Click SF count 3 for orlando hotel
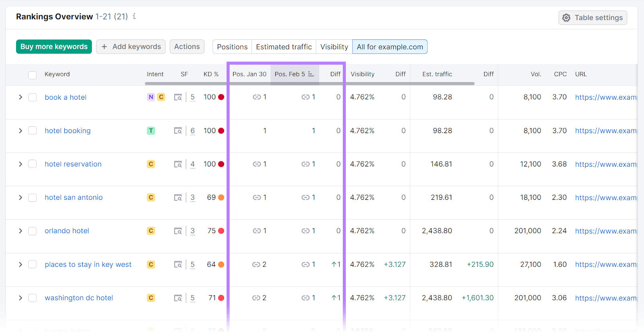The width and height of the screenshot is (644, 335). (x=193, y=231)
